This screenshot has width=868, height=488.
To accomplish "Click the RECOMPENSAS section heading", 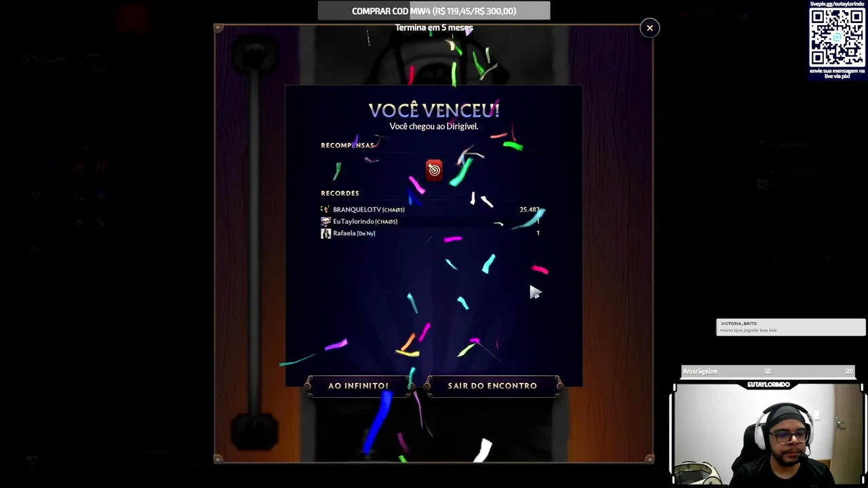I will [x=347, y=145].
